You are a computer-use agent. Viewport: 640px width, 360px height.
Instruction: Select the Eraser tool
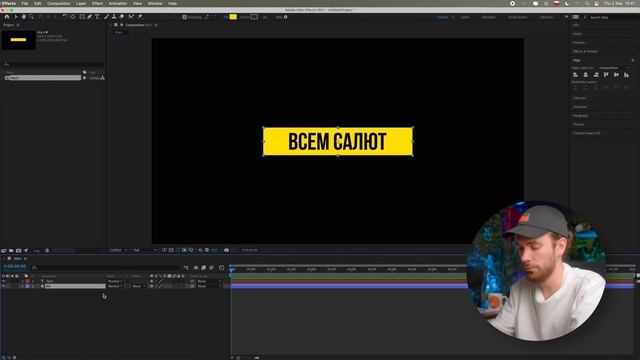122,17
